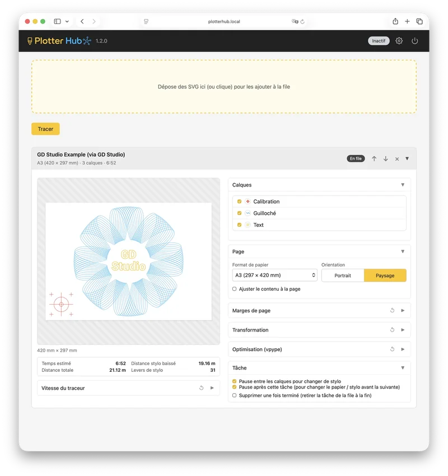Disable pause between layers for pen change

pyautogui.click(x=234, y=381)
